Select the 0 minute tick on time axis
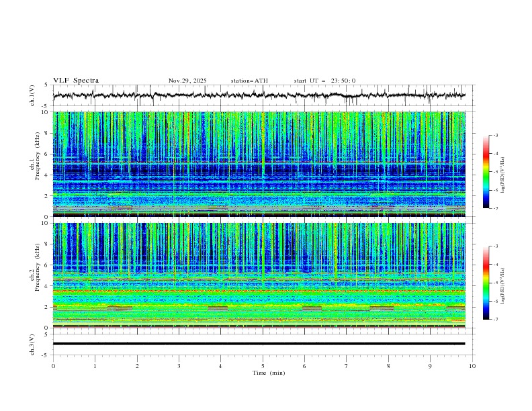Image resolution: width=532 pixels, height=411 pixels. point(53,366)
